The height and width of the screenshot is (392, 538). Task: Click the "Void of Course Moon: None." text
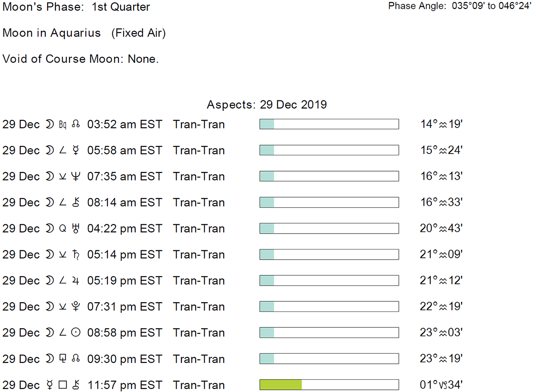pyautogui.click(x=81, y=59)
